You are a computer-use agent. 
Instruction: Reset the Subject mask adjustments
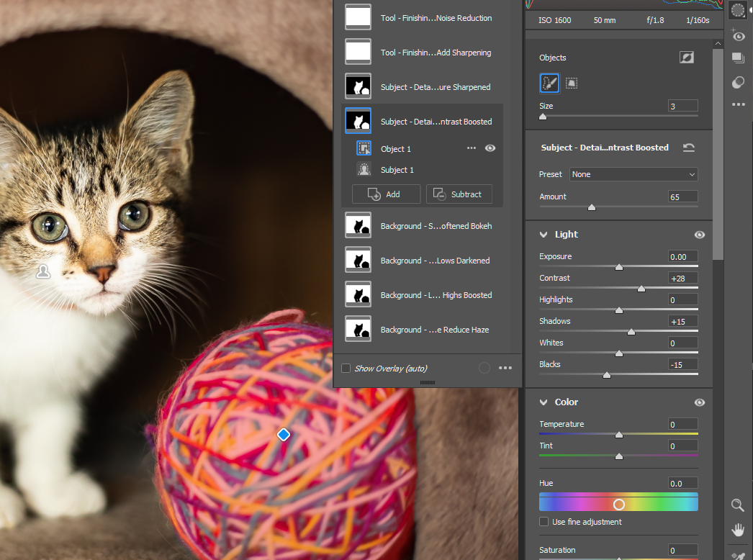click(x=688, y=148)
